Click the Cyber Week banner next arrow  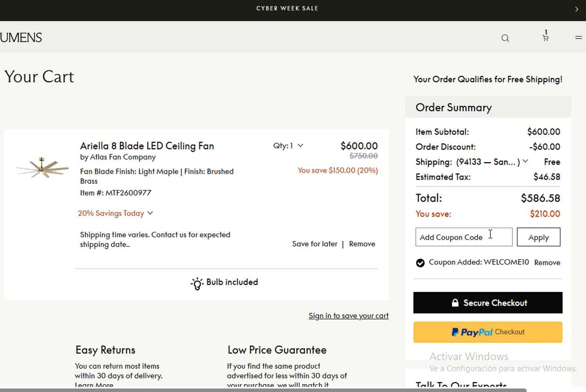point(577,9)
